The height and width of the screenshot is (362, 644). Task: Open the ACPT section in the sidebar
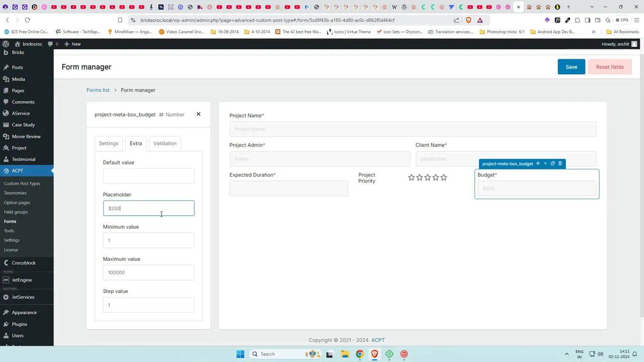tap(17, 170)
